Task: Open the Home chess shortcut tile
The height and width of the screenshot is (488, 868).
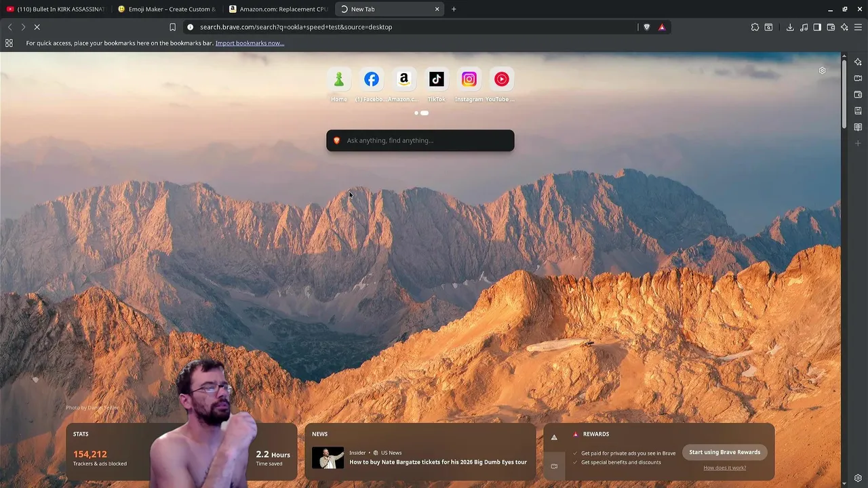Action: pyautogui.click(x=338, y=79)
